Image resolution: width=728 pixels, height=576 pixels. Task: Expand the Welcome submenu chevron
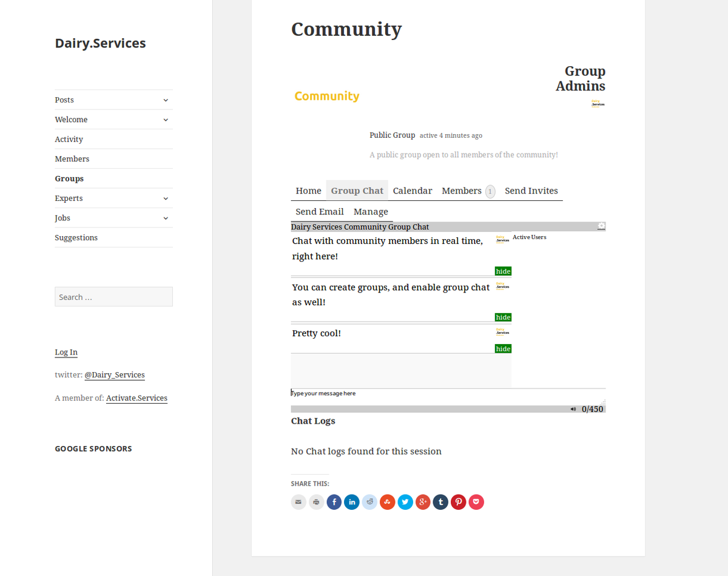(x=166, y=120)
